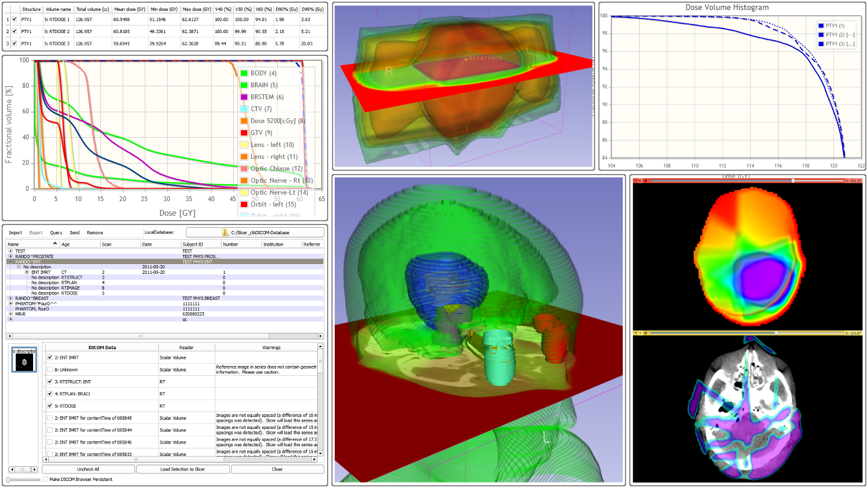This screenshot has width=868, height=488.
Task: Open the Query menu item
Action: [x=56, y=233]
